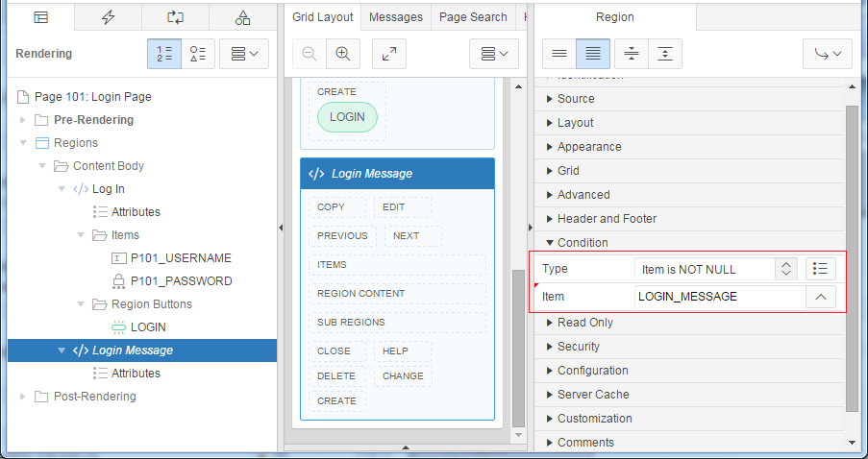The image size is (868, 459).
Task: Click the Zoom In magnifier button
Action: (343, 54)
